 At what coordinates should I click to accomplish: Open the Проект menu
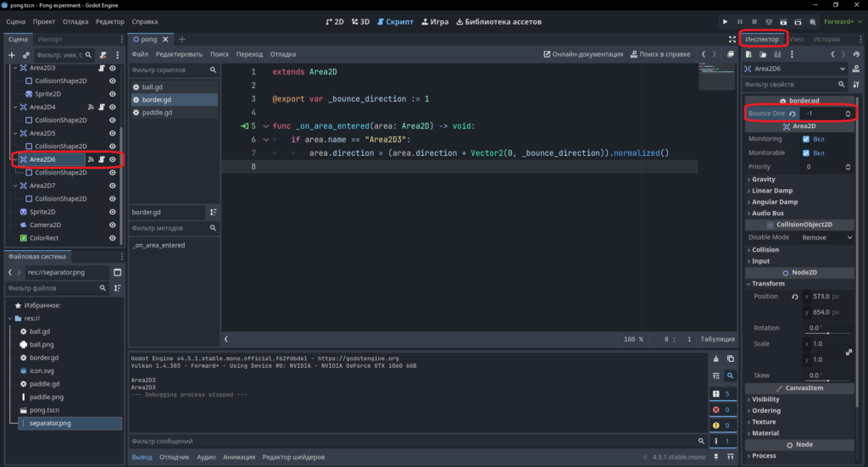(x=44, y=21)
